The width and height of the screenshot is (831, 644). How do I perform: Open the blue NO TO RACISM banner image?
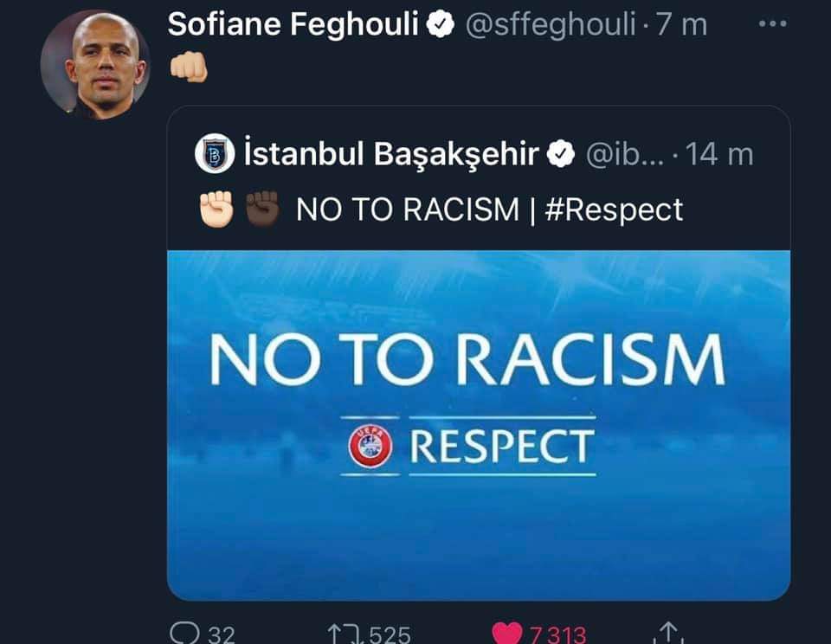pos(478,424)
